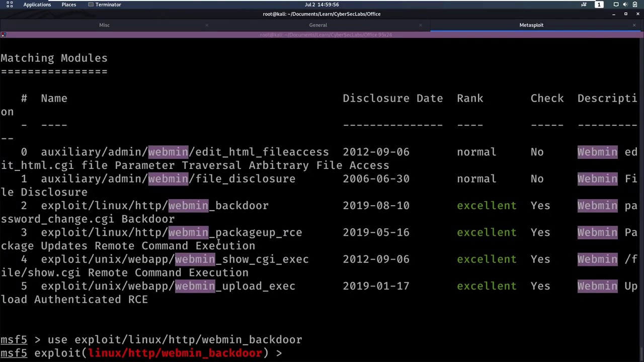Click 'excellent' rank for webmin_backdoor
The height and width of the screenshot is (362, 644).
tap(487, 206)
